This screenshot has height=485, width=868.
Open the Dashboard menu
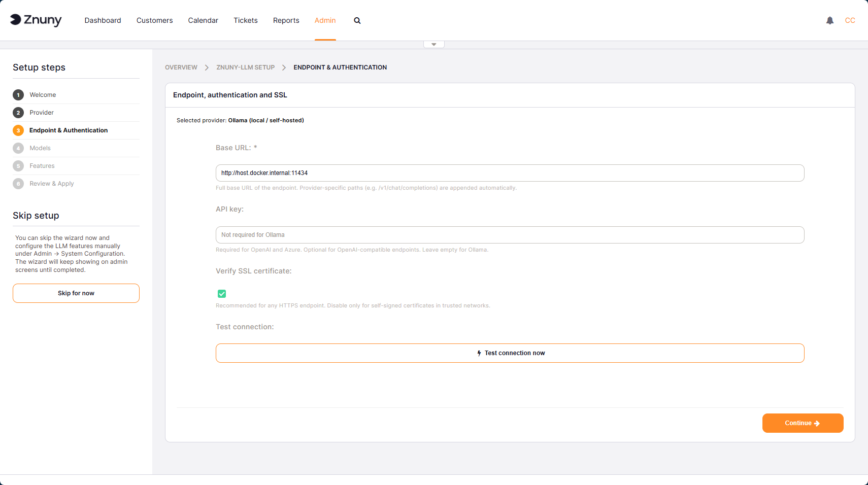tap(103, 21)
